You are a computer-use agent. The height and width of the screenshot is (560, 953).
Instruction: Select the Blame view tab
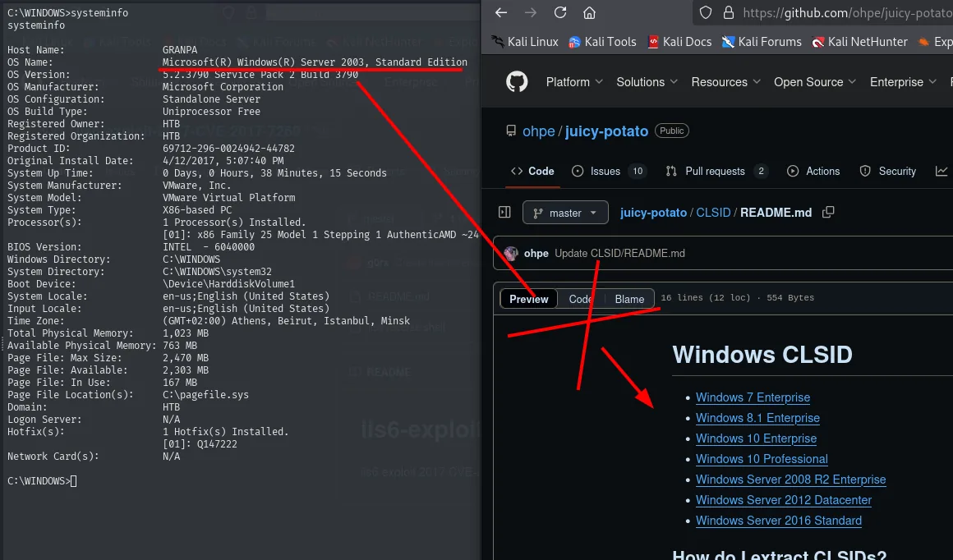(x=629, y=299)
